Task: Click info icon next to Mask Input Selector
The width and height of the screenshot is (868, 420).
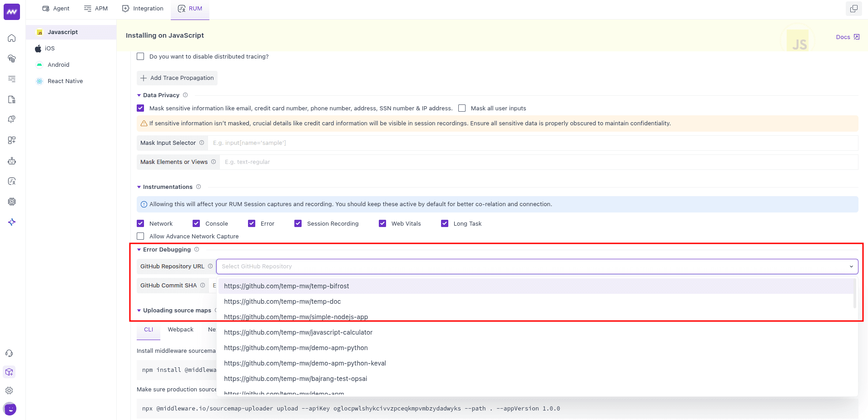Action: point(202,143)
